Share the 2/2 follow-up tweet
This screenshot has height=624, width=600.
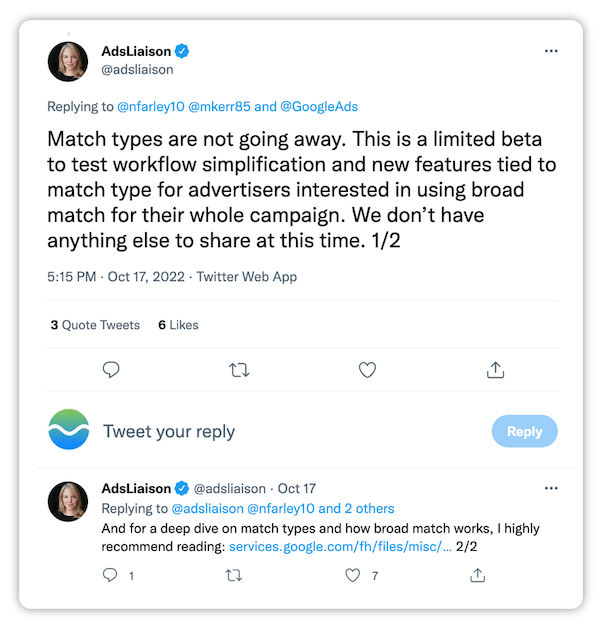478,575
